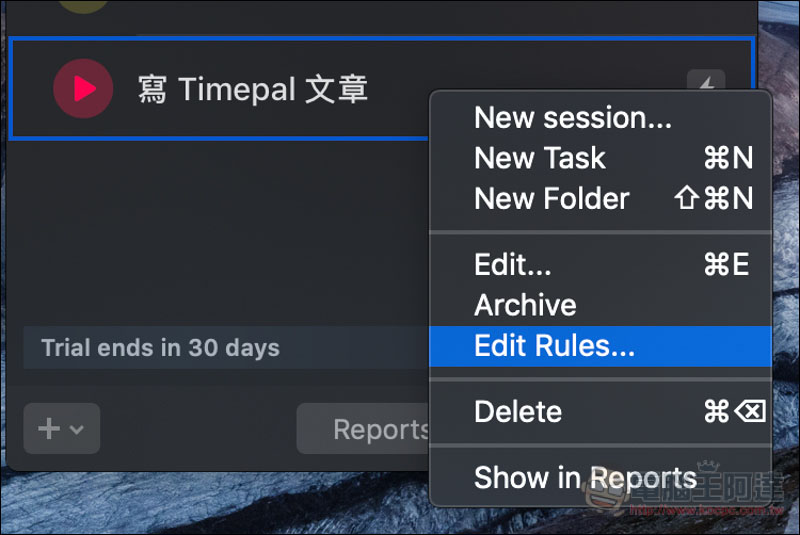Select the 寫 Timepal 文章 task title

click(253, 89)
